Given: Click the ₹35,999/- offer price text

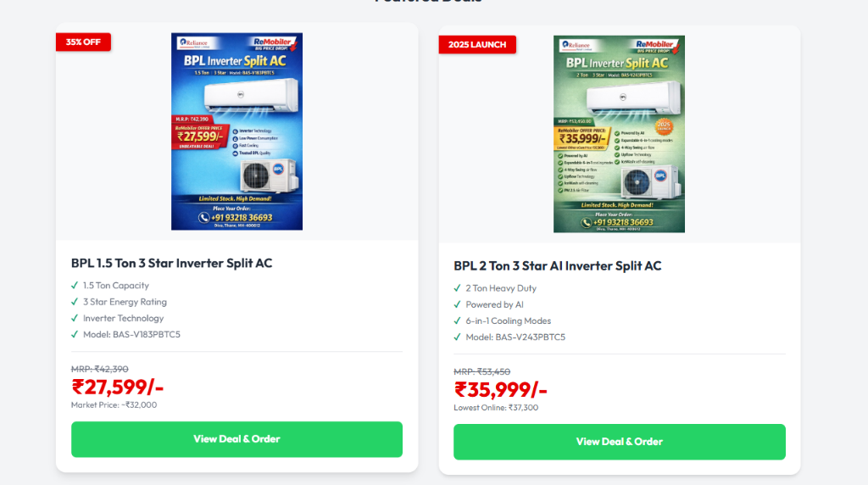Looking at the screenshot, I should click(x=500, y=389).
